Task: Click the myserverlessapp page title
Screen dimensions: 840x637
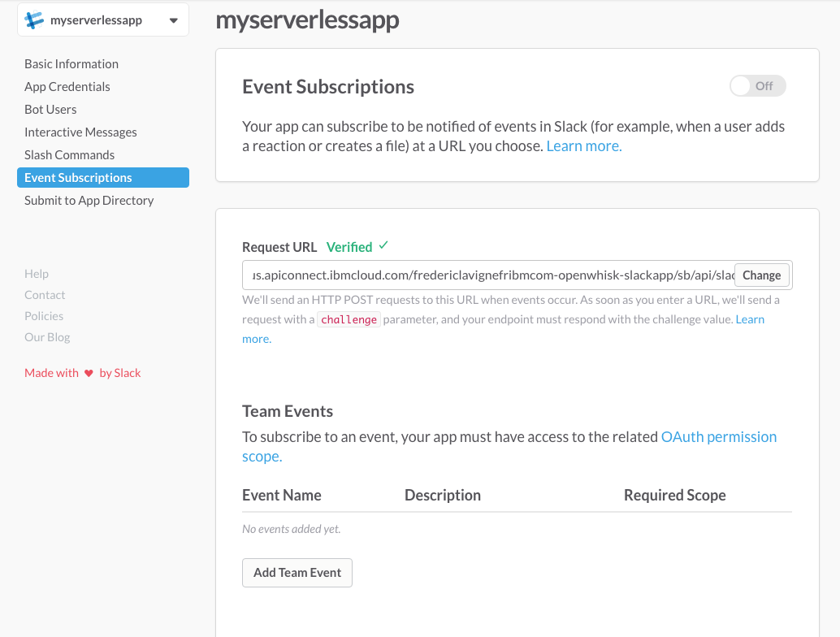Action: [308, 20]
